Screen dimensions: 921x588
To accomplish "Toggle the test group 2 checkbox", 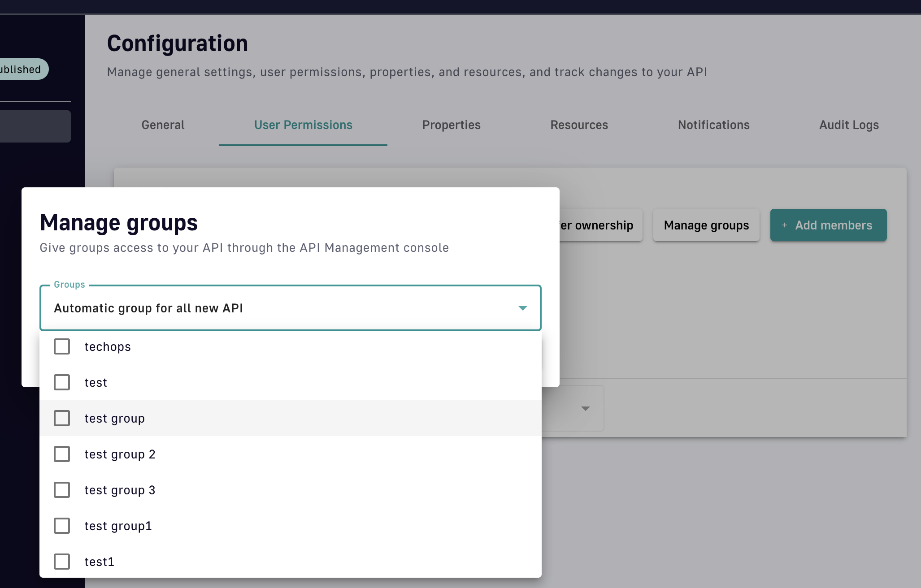I will 62,454.
